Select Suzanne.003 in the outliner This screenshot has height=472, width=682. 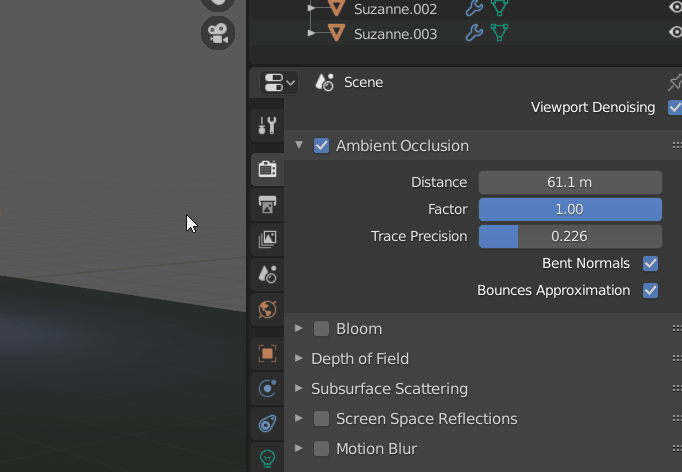point(395,34)
